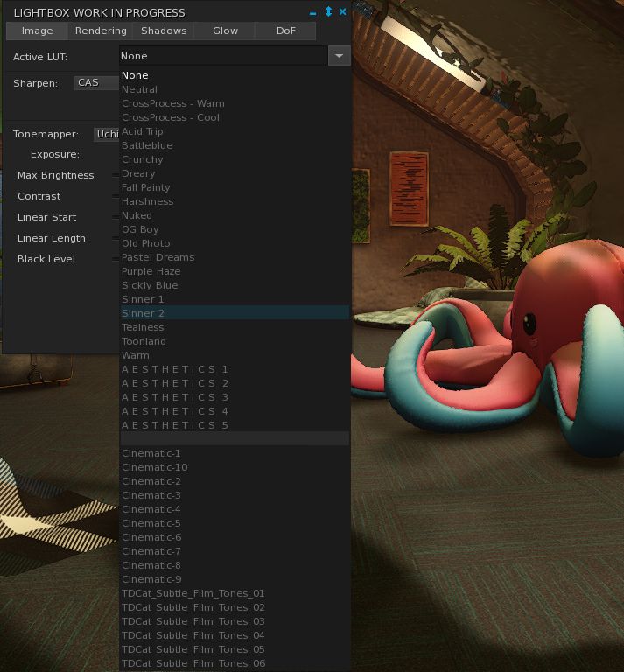Pick Pastel Dreams LUT
The image size is (624, 672).
(235, 257)
